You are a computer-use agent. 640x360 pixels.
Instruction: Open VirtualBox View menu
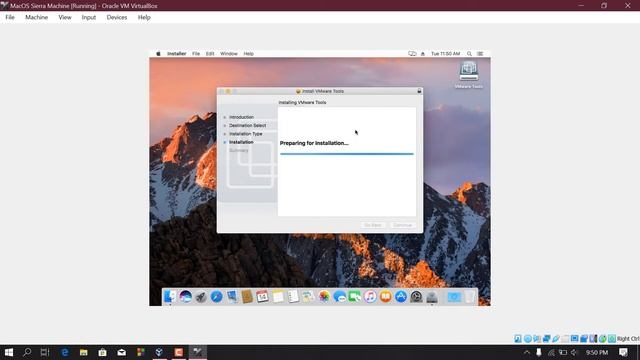coord(65,17)
